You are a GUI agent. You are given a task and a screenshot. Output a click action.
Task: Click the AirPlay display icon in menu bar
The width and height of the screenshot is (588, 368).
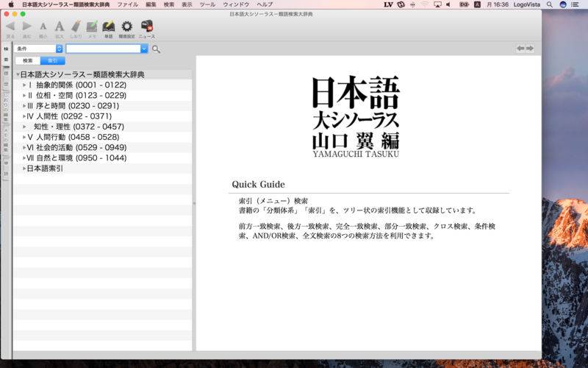pos(437,4)
